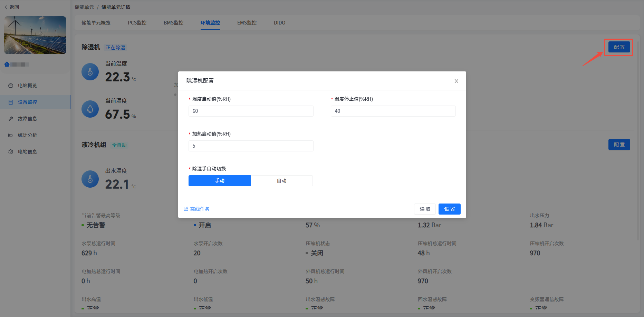This screenshot has height=317, width=644.
Task: Click the 故障信息 wrench icon
Action: point(11,119)
